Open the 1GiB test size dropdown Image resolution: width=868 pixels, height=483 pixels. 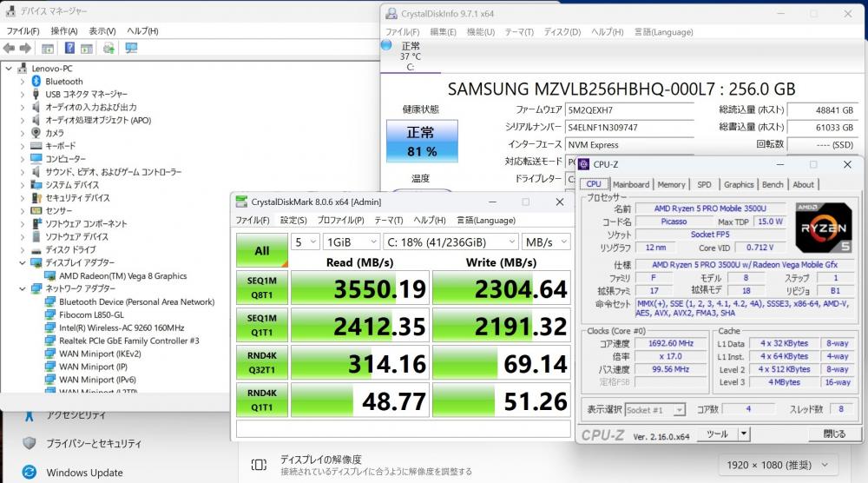pos(352,242)
